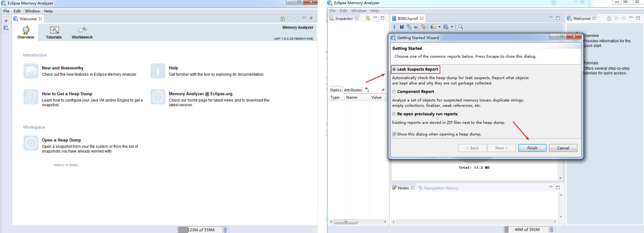Open heap dump Overview info icon in toolbar
The height and width of the screenshot is (233, 644).
point(395,27)
